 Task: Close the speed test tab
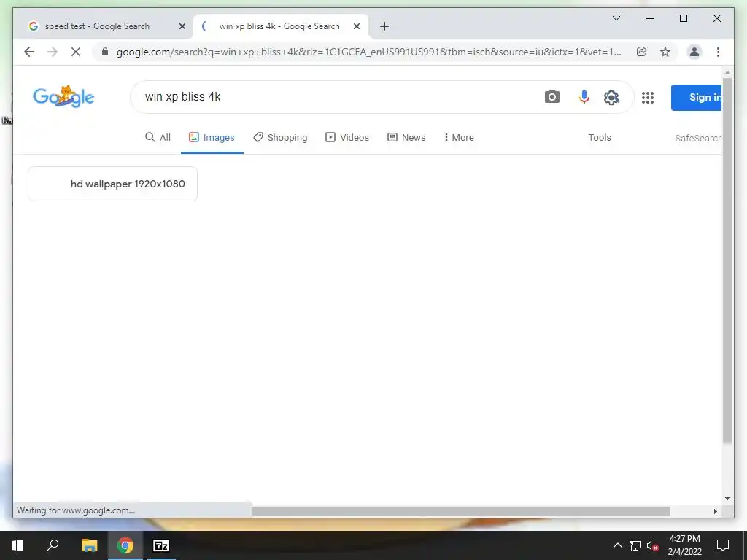182,26
